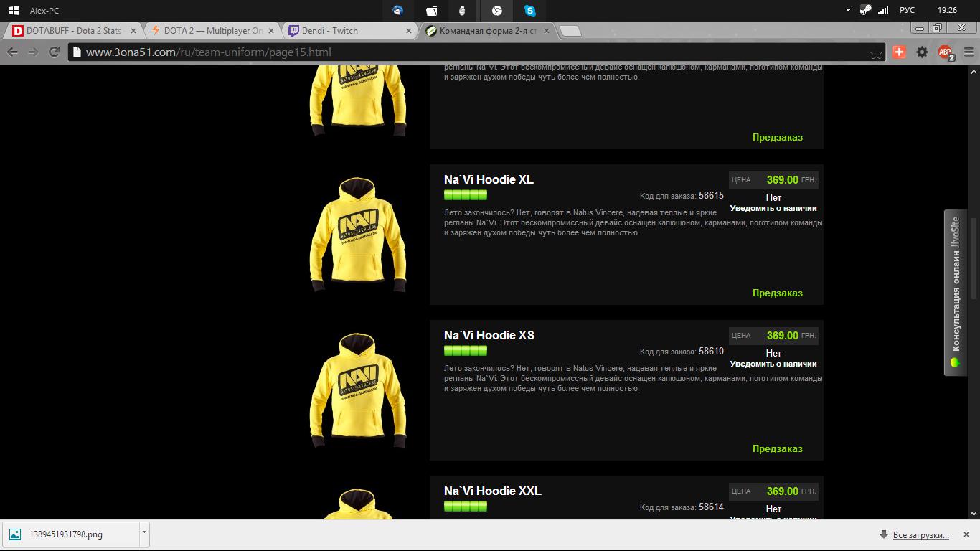Click order code 58614

[x=711, y=507]
